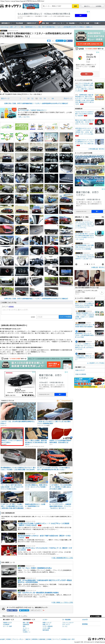Screen dimensions: 105x644
Task: Open the Google Chrome ad 開く button
Action: click(87, 74)
